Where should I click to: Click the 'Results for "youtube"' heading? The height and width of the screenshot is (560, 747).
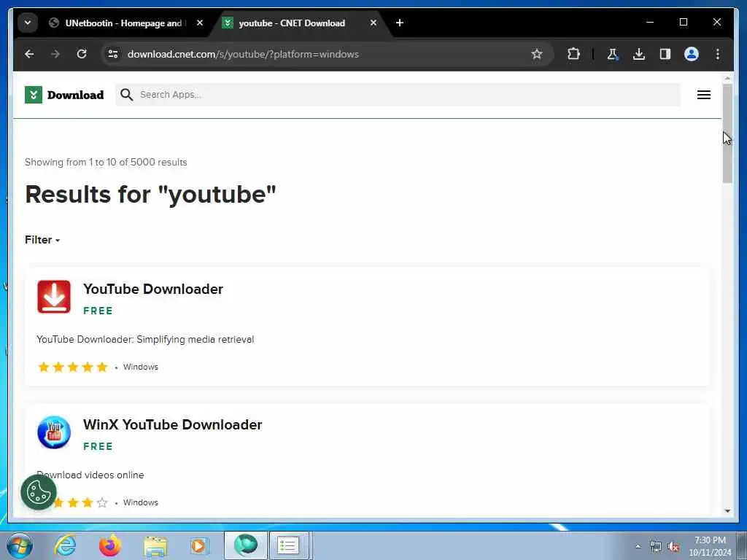150,194
